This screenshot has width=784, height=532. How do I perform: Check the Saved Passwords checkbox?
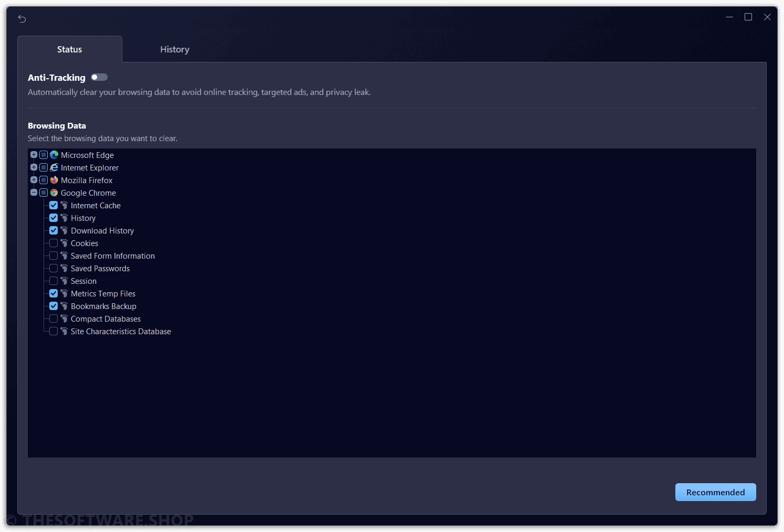pyautogui.click(x=54, y=268)
